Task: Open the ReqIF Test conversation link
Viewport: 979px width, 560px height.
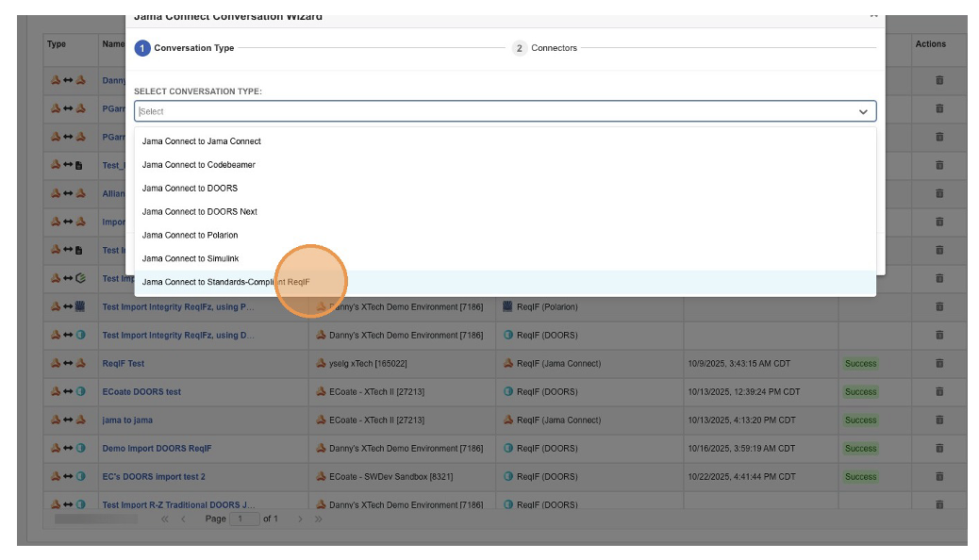Action: 123,363
